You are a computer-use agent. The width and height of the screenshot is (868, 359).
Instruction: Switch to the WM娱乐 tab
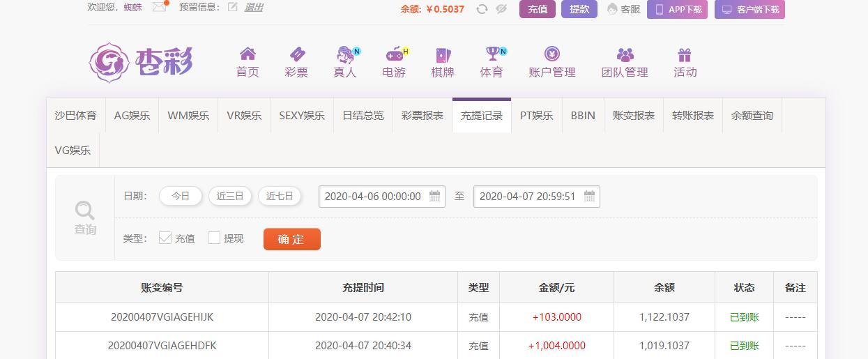(188, 115)
